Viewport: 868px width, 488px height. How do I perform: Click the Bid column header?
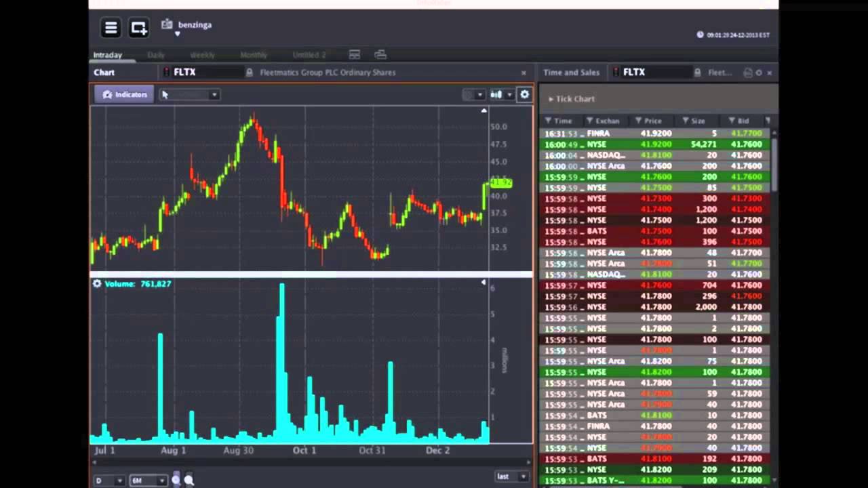tap(743, 121)
